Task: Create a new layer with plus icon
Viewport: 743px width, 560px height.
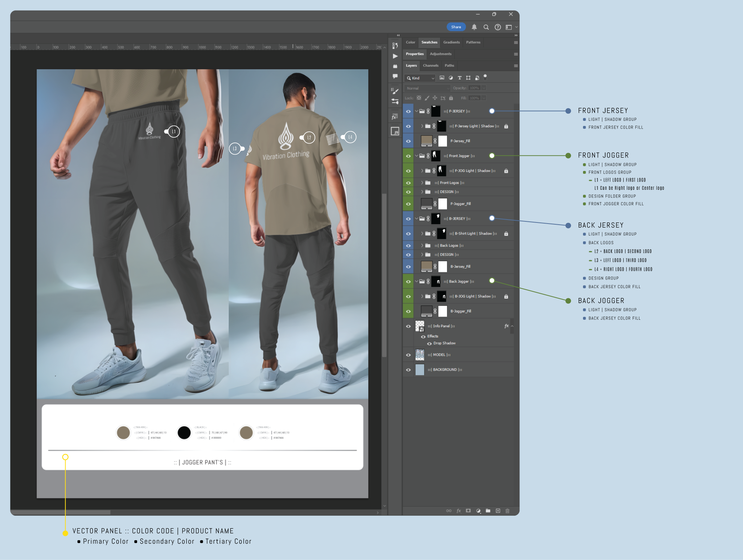Action: [498, 511]
